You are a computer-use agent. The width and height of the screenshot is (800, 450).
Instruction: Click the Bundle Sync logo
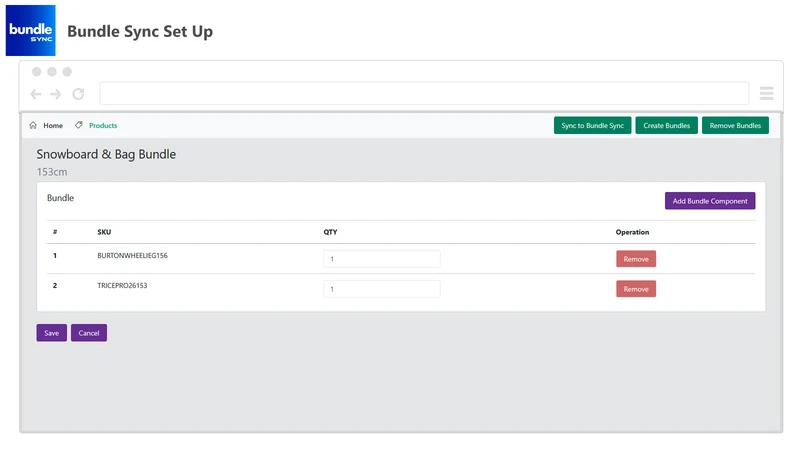click(x=31, y=31)
